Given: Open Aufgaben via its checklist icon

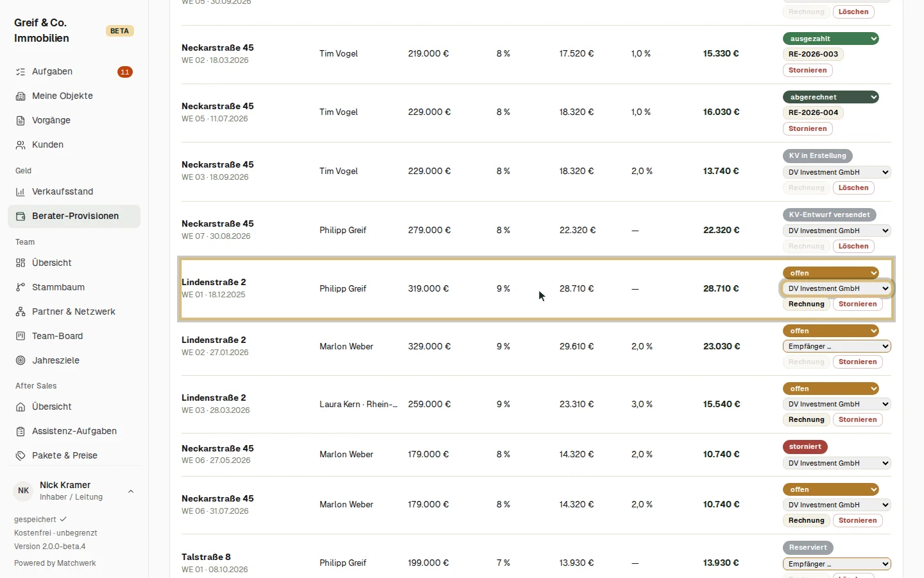Looking at the screenshot, I should [21, 72].
